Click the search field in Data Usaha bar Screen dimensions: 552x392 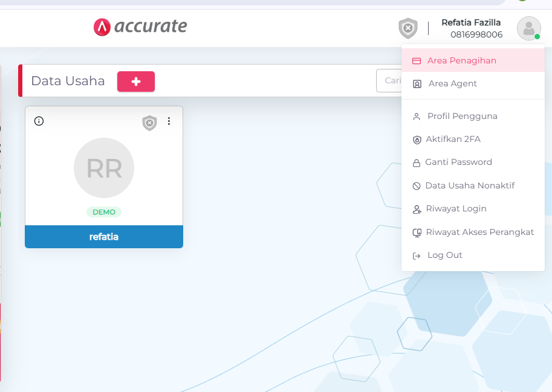coord(389,81)
